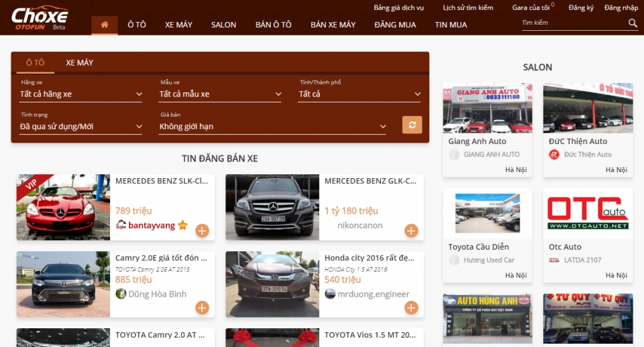
Task: Open Honda city 2016 car photo
Action: [272, 284]
